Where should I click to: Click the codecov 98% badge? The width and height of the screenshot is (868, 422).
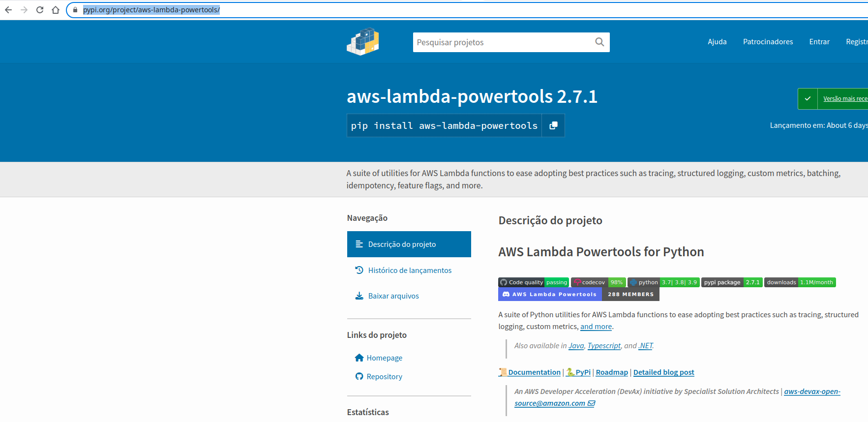point(598,282)
